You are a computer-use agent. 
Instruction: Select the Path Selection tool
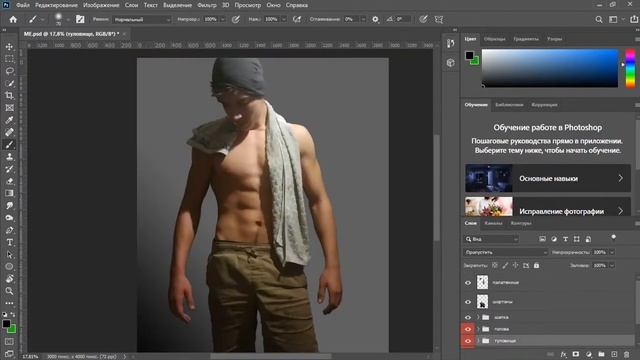(x=9, y=255)
